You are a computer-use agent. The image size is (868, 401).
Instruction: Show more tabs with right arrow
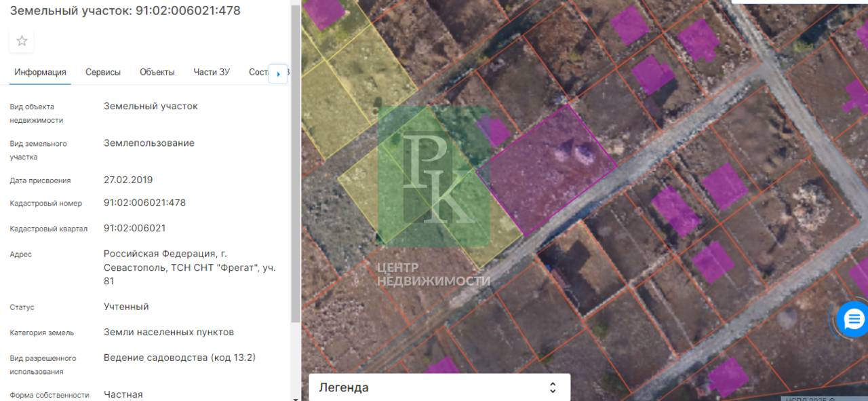pos(279,73)
